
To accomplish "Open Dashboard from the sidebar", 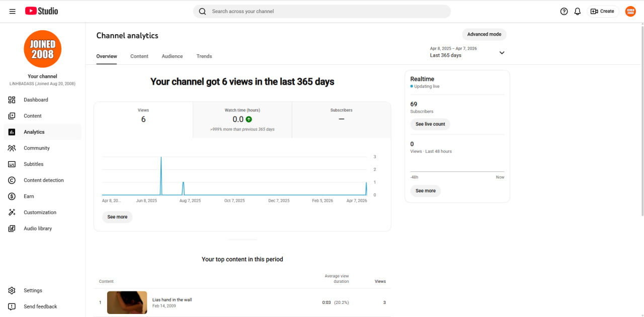I will [42, 100].
